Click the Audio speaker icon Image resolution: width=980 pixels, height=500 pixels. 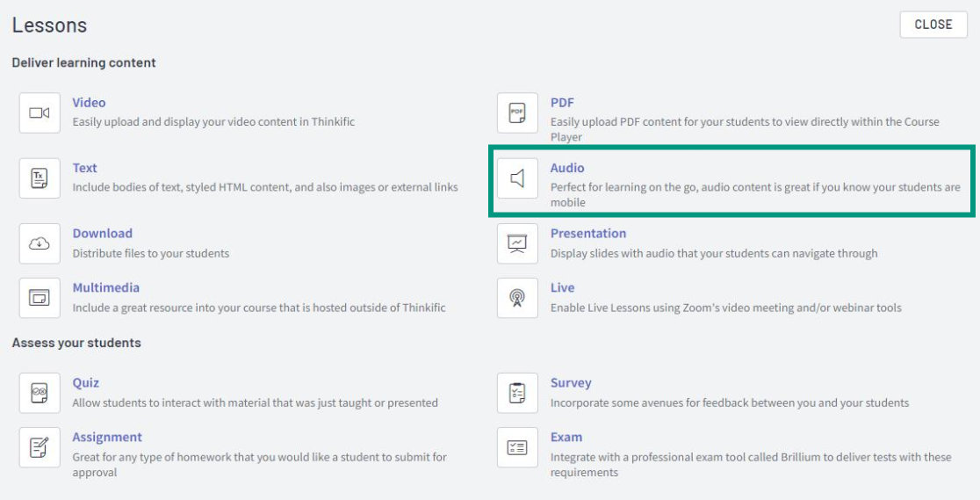point(517,178)
